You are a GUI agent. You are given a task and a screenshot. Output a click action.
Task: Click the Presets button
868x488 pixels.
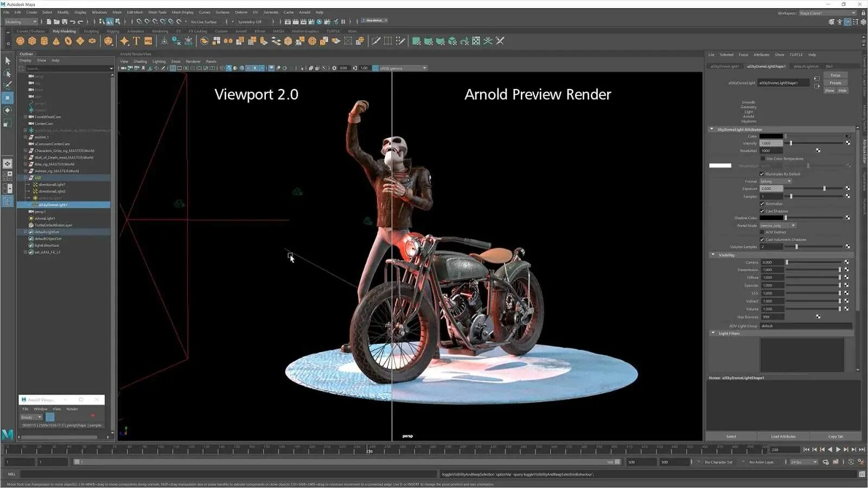click(835, 83)
